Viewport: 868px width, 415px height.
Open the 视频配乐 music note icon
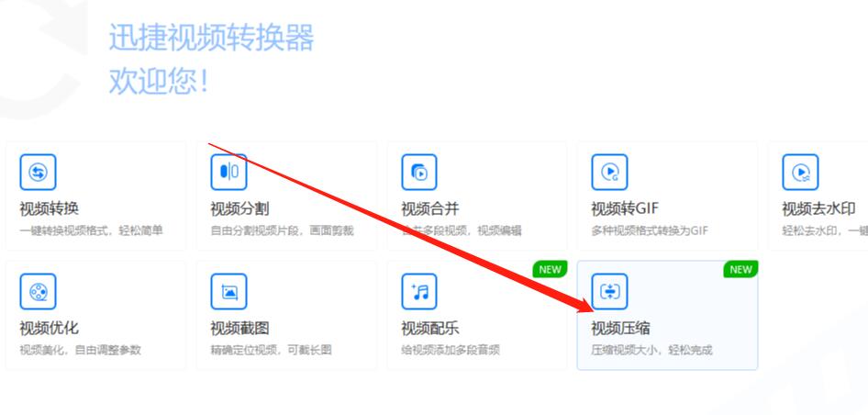click(419, 292)
